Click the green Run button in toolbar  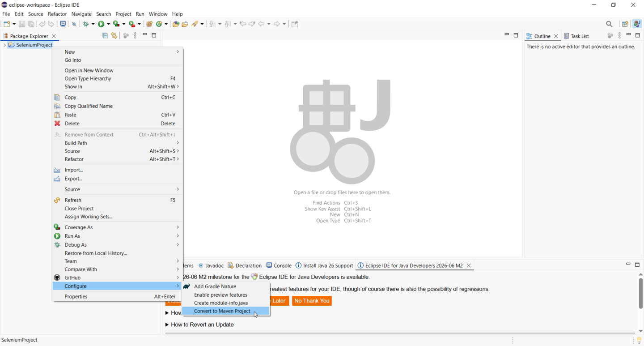101,24
